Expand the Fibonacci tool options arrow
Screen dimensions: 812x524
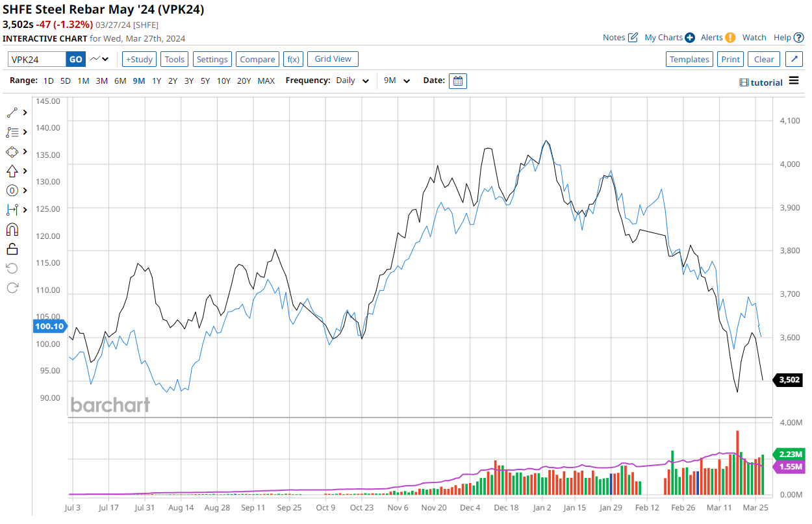[x=25, y=132]
